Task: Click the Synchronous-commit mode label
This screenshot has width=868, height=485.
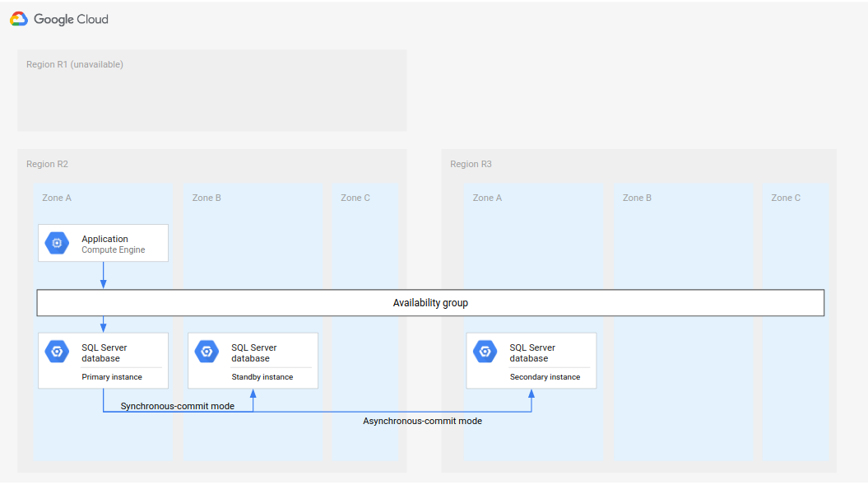Action: pyautogui.click(x=177, y=406)
